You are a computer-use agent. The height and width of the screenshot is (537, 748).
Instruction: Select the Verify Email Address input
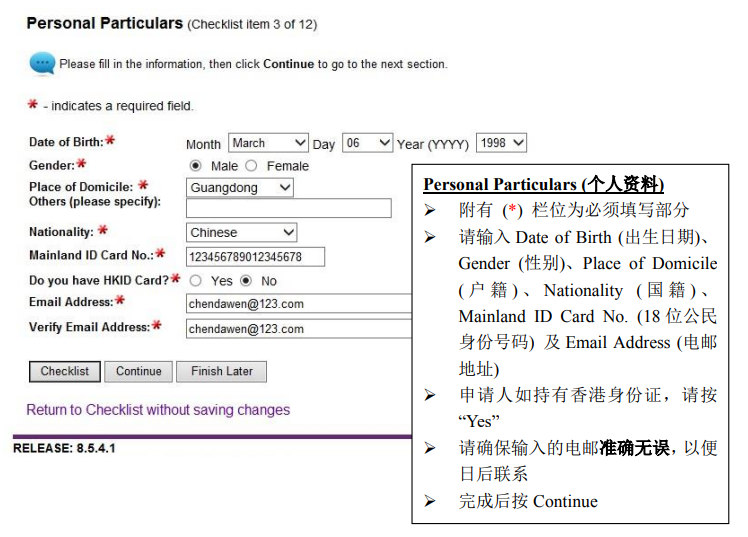[x=298, y=328]
